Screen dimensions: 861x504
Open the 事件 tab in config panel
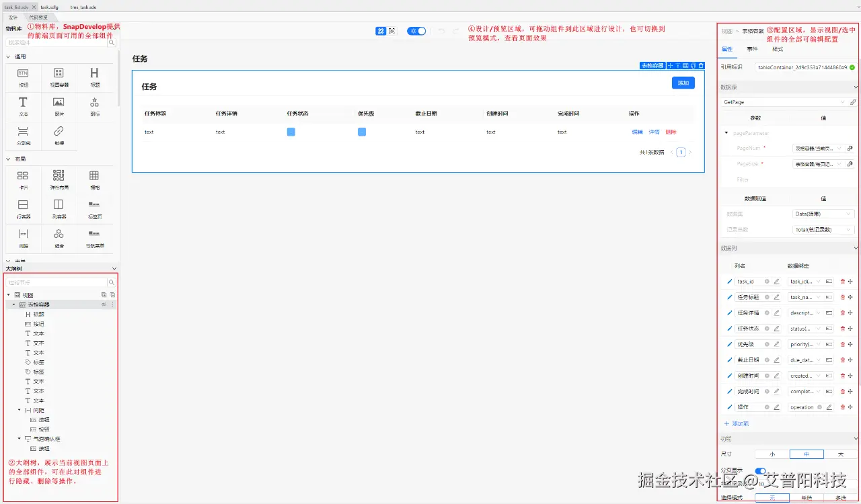tap(752, 49)
